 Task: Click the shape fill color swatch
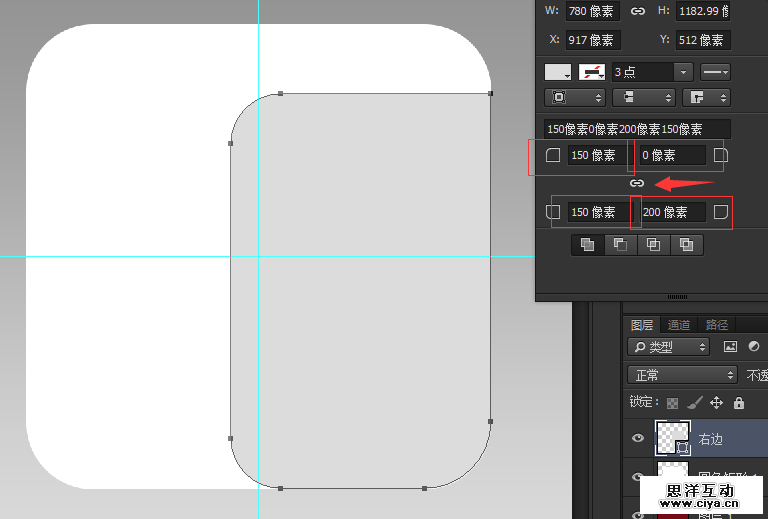(558, 72)
